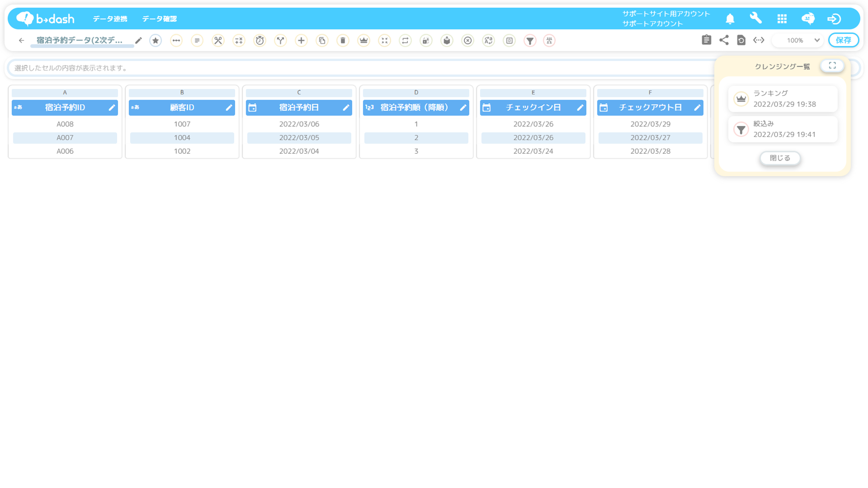868x488 pixels.
Task: Select the 宿泊予約ID column header
Action: click(65, 107)
